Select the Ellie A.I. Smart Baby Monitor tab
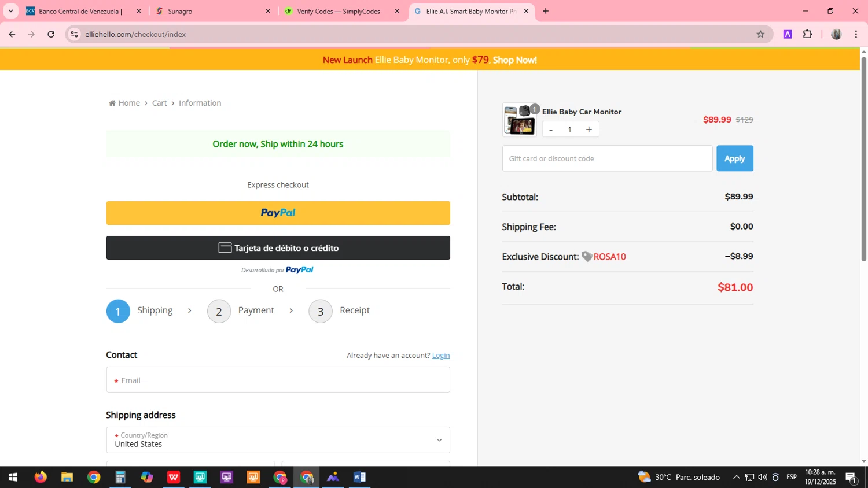The width and height of the screenshot is (868, 488). pos(471,11)
